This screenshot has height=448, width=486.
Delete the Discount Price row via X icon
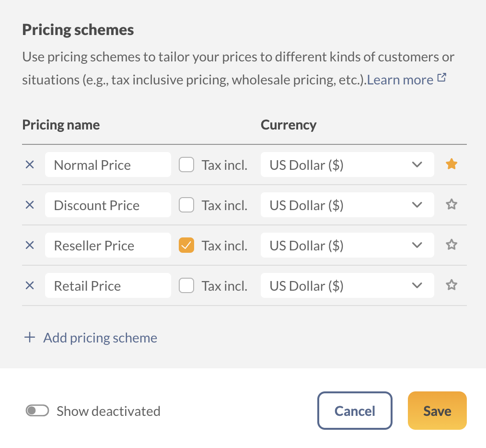tap(30, 205)
